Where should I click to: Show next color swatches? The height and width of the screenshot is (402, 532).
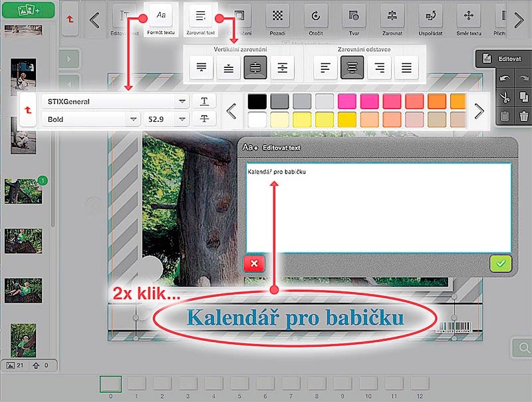coord(479,110)
